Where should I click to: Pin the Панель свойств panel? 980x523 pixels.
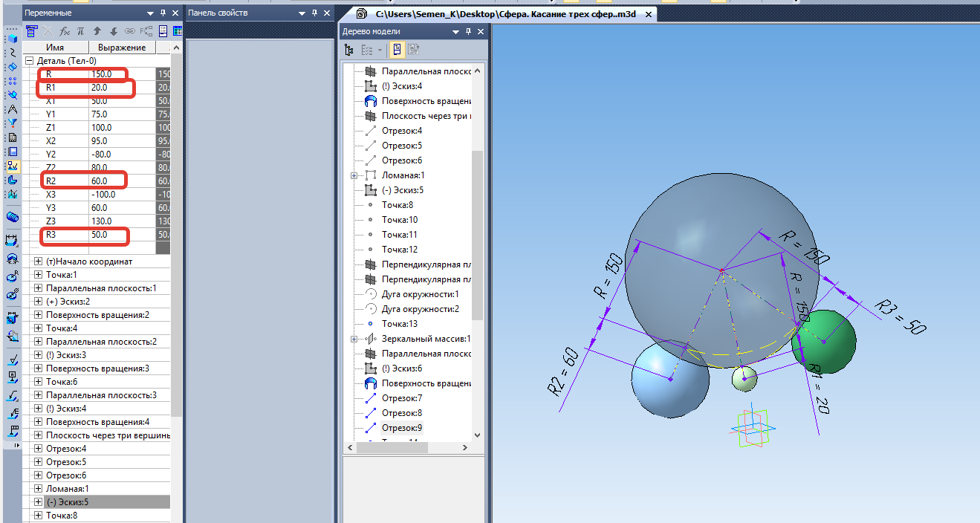[x=314, y=13]
